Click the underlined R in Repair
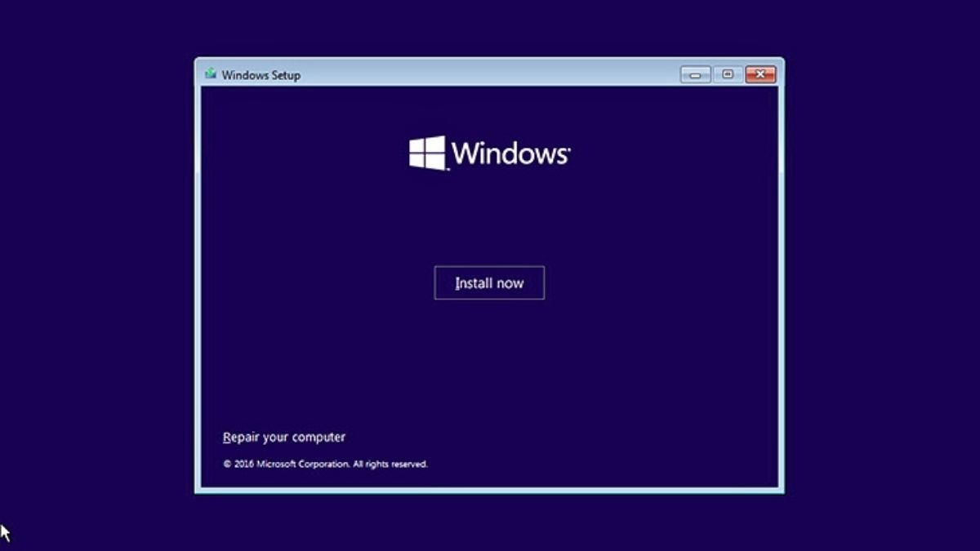Image resolution: width=980 pixels, height=551 pixels. coord(226,437)
